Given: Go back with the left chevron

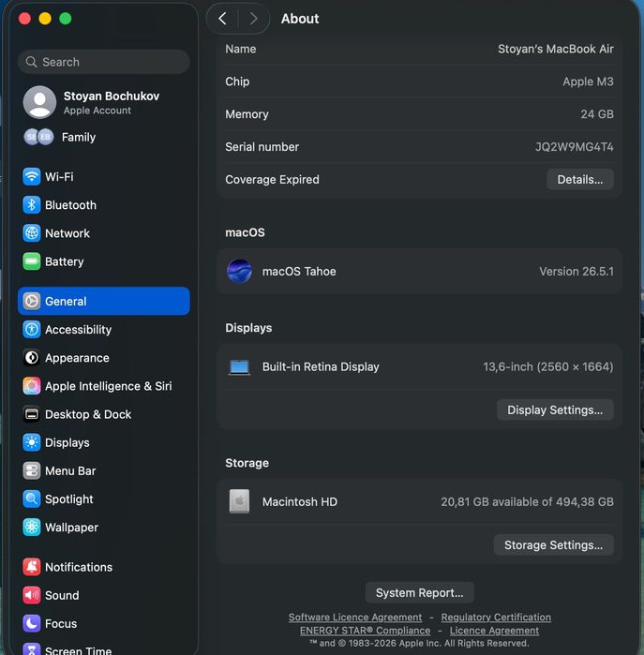Looking at the screenshot, I should point(222,19).
